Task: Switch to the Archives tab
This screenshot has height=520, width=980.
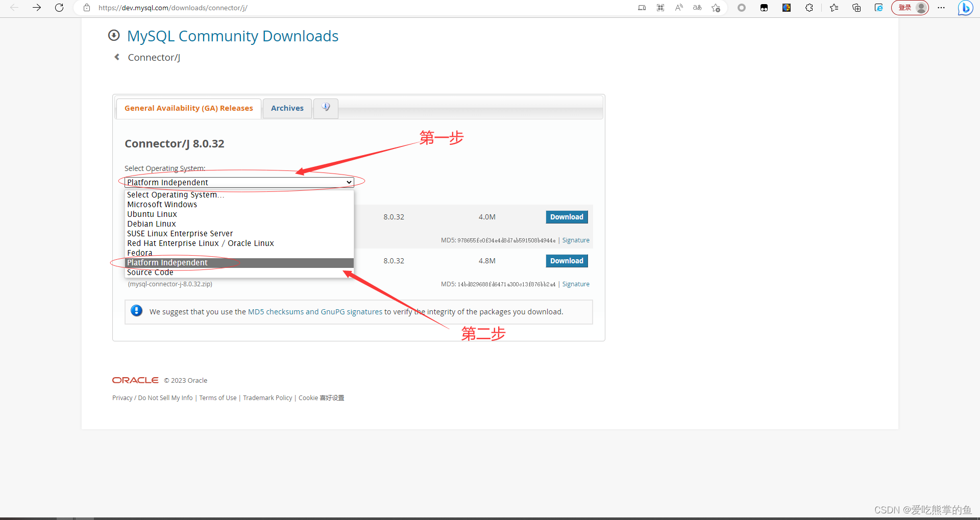Action: [287, 108]
